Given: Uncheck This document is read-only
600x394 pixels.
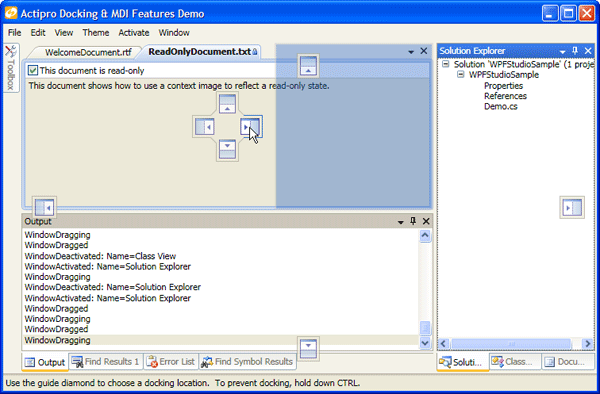Looking at the screenshot, I should click(x=33, y=70).
